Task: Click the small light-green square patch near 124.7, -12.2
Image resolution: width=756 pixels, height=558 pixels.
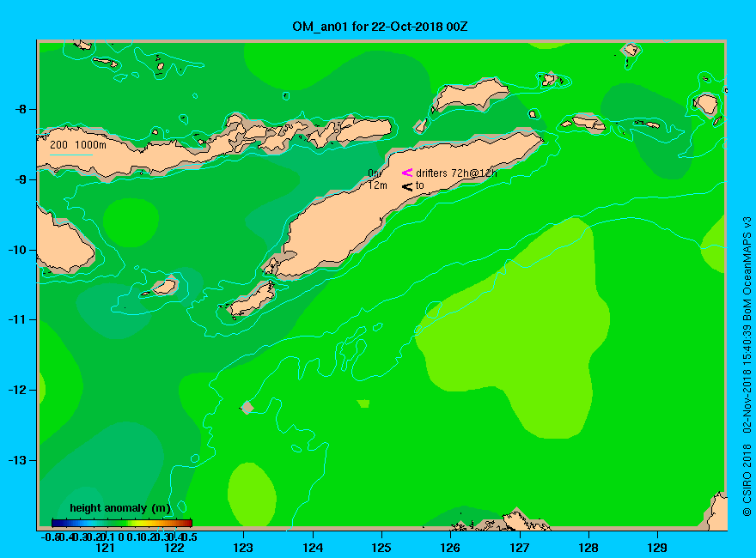Action: 363,403
